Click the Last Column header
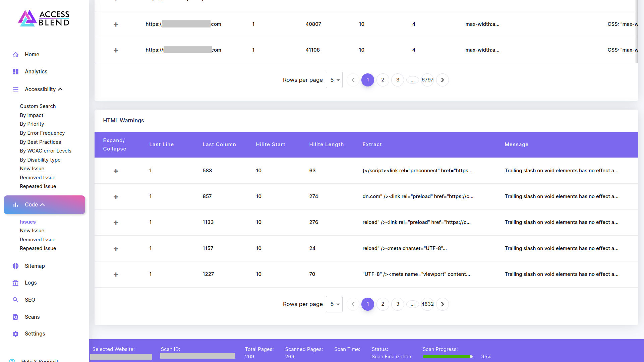Screen dimensions: 644x362 (x=219, y=144)
